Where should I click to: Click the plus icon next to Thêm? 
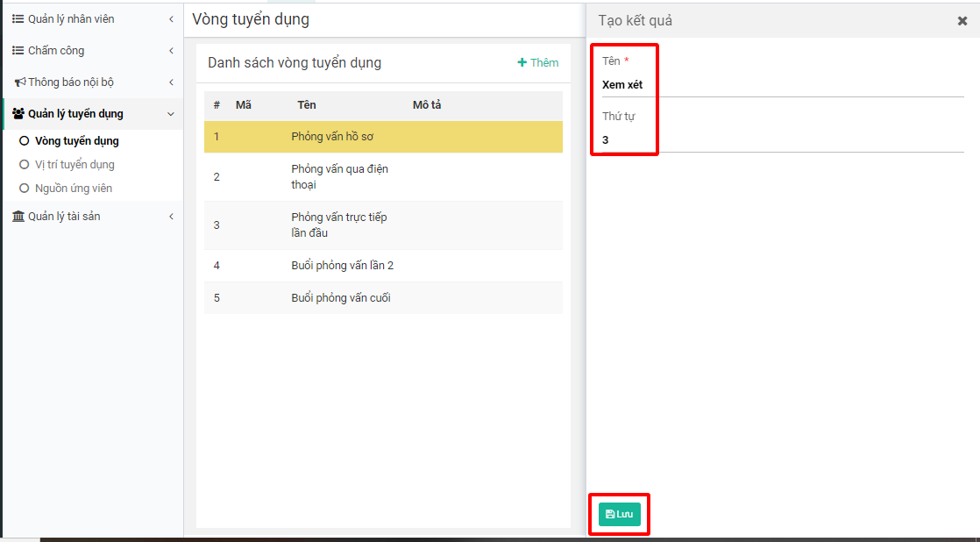[522, 62]
